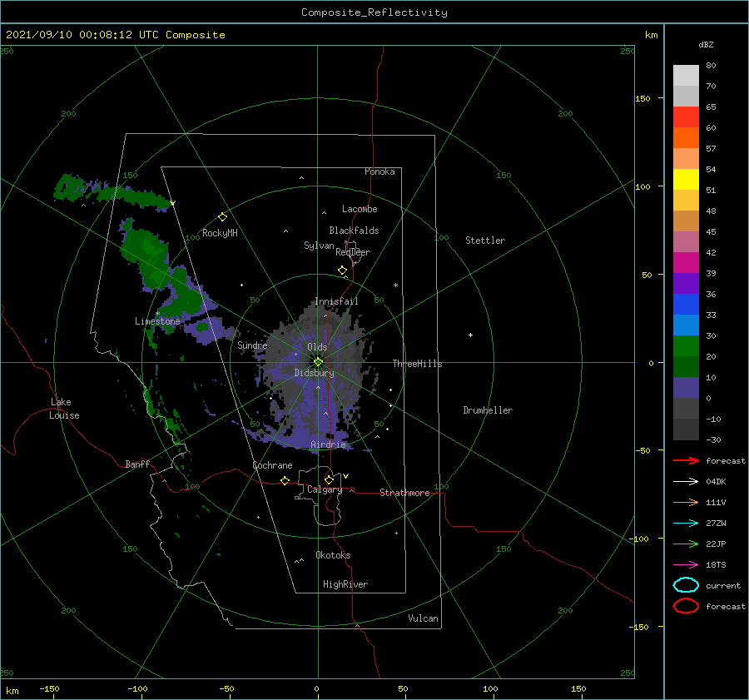749x700 pixels.
Task: Click the Airdrie label
Action: click(328, 444)
